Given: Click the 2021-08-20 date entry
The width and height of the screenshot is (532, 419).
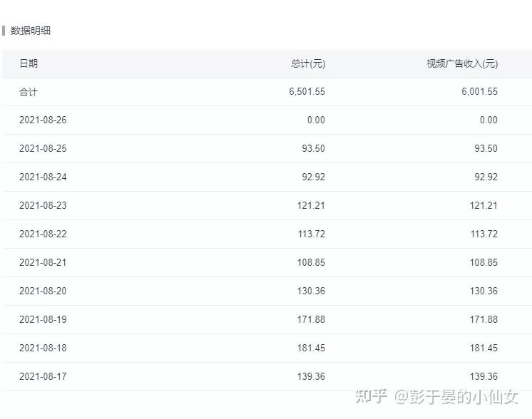Looking at the screenshot, I should [43, 291].
